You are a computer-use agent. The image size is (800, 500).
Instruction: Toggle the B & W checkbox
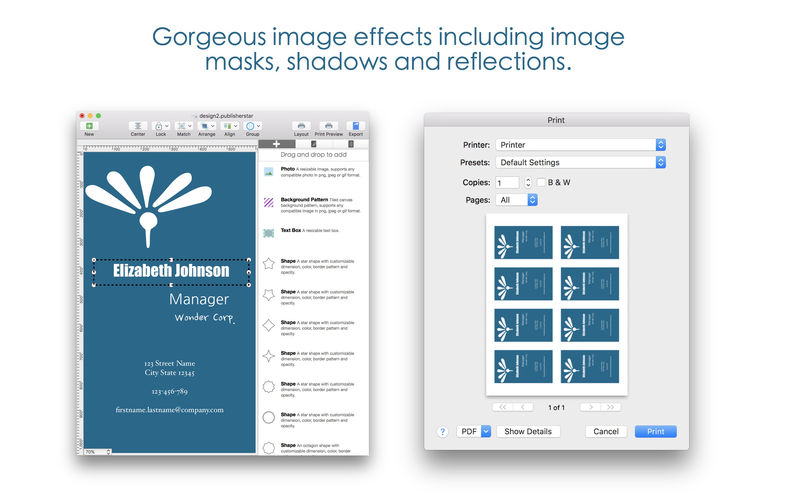point(541,182)
